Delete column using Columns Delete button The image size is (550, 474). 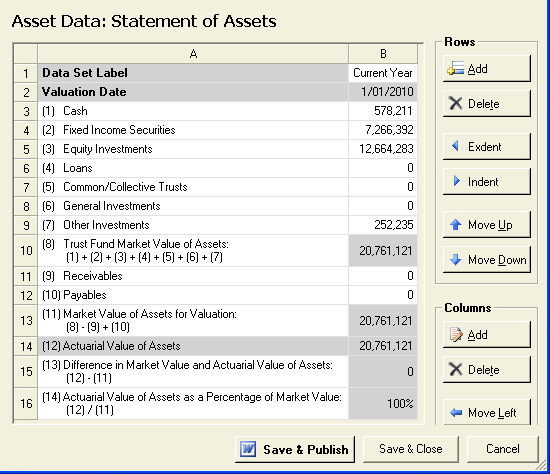point(487,369)
